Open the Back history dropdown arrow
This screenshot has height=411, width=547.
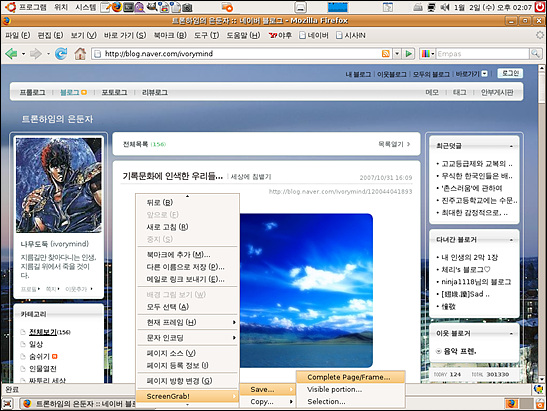pos(23,54)
